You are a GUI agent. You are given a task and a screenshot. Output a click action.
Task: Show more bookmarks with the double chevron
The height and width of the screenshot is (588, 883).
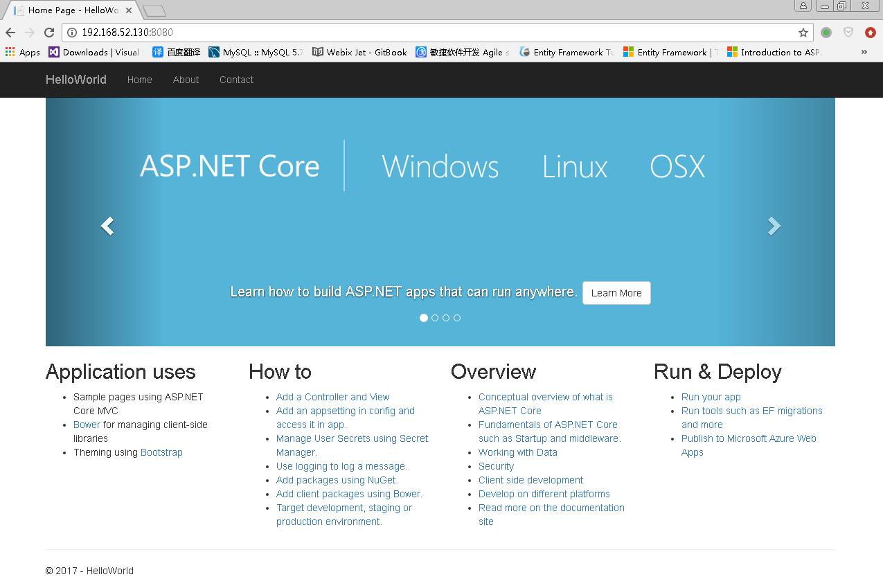(864, 52)
